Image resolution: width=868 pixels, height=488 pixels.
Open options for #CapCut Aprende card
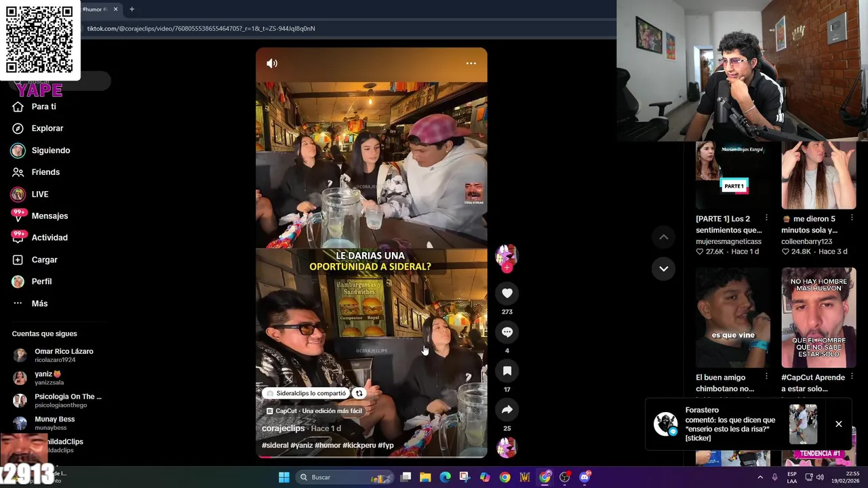(x=852, y=377)
